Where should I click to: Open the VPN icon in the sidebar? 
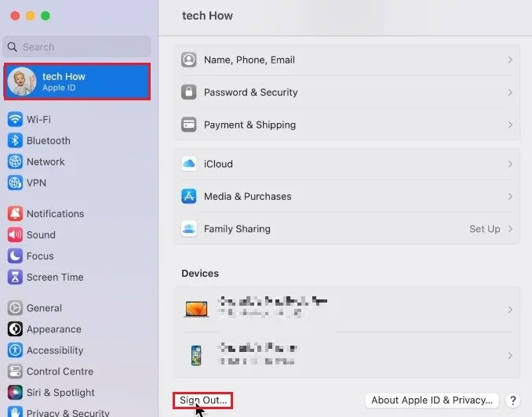[x=15, y=183]
